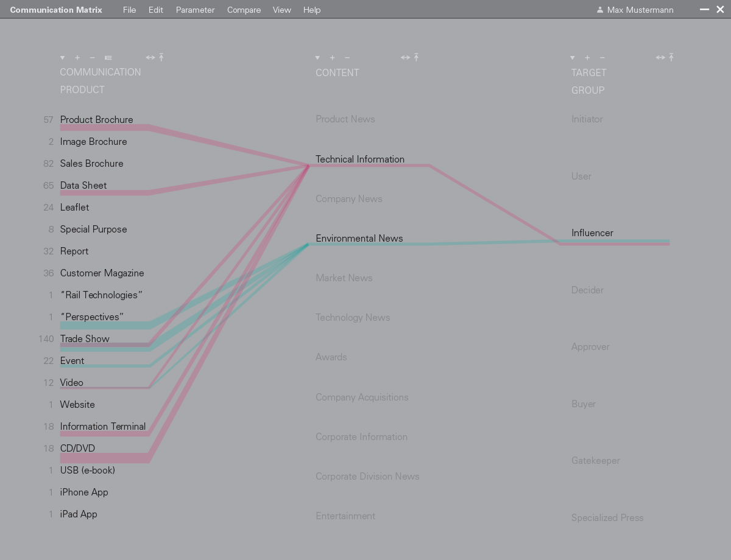The width and height of the screenshot is (731, 560).
Task: Click the list icon above Communication Product
Action: (x=108, y=58)
